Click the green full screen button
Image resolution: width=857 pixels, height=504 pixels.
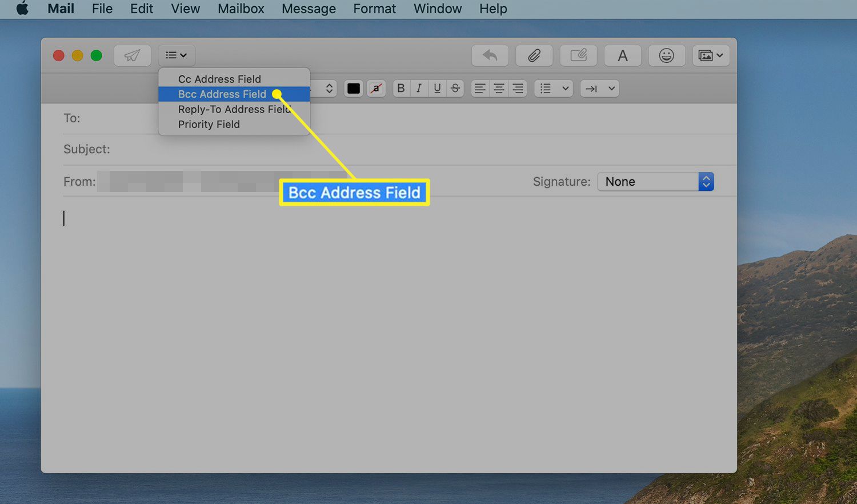coord(97,55)
